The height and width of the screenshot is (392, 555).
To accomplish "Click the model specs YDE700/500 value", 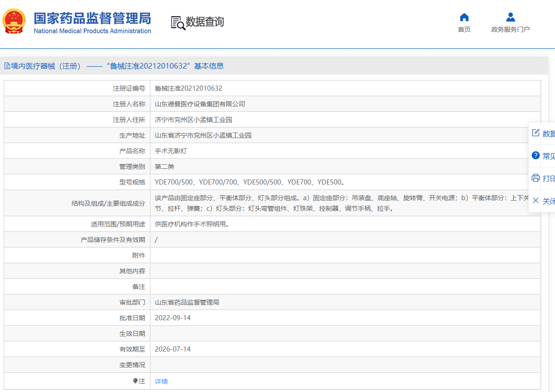I will click(250, 182).
